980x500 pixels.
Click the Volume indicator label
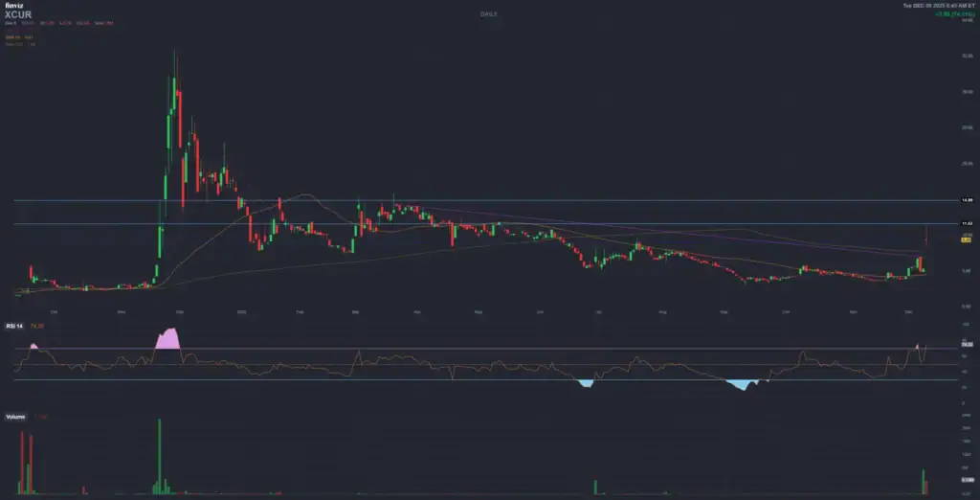click(15, 417)
